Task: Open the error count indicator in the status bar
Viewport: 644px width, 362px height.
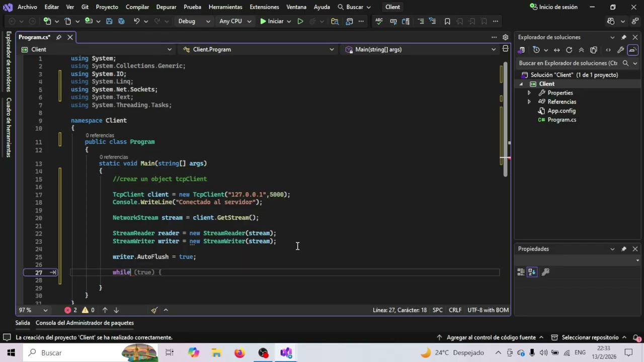Action: (x=70, y=310)
